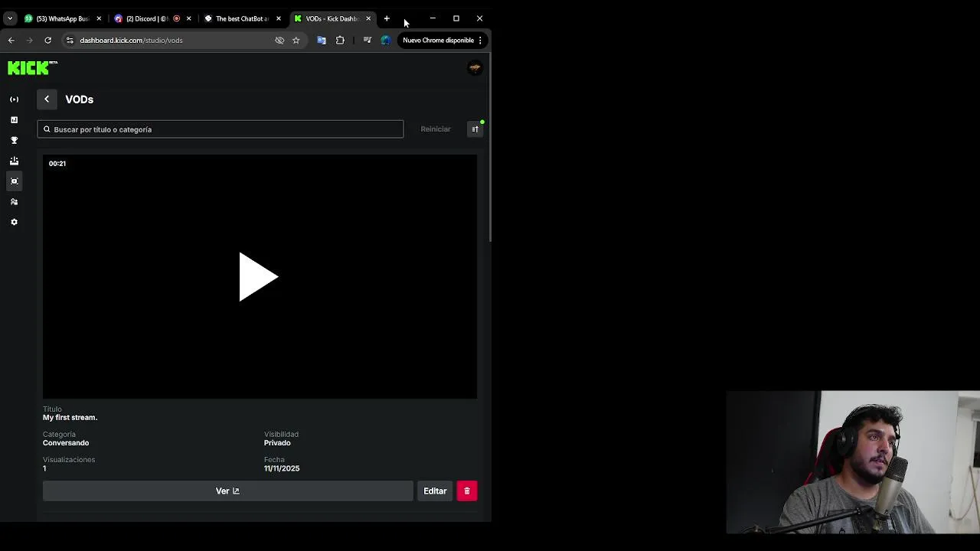Click the crossed-eye tracking protection icon
The width and height of the screenshot is (980, 551).
279,41
